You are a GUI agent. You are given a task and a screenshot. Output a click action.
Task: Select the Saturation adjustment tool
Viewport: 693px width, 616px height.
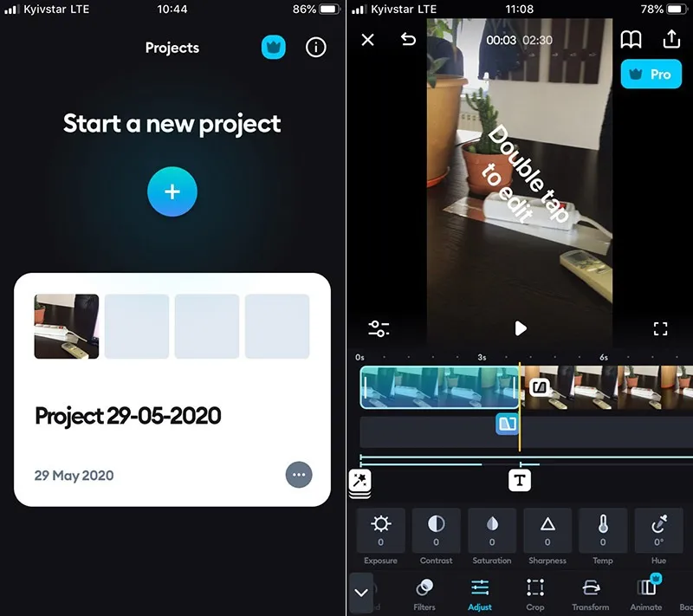point(491,531)
